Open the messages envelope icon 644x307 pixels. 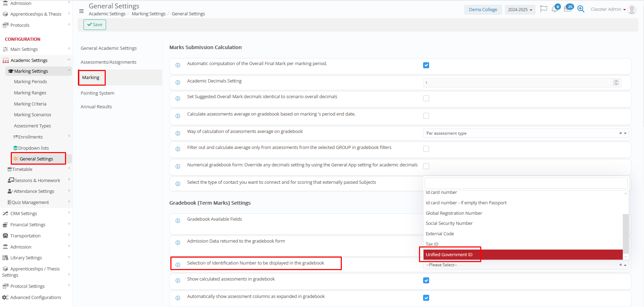point(567,9)
